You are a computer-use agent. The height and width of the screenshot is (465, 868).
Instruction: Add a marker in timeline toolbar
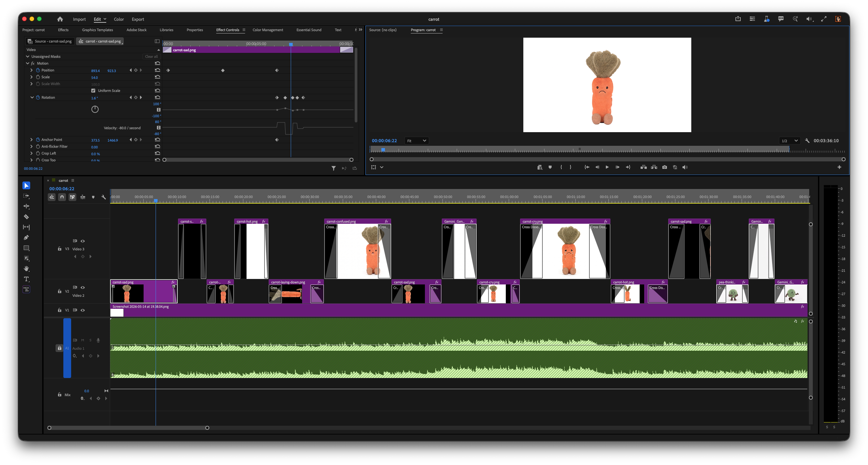[93, 197]
